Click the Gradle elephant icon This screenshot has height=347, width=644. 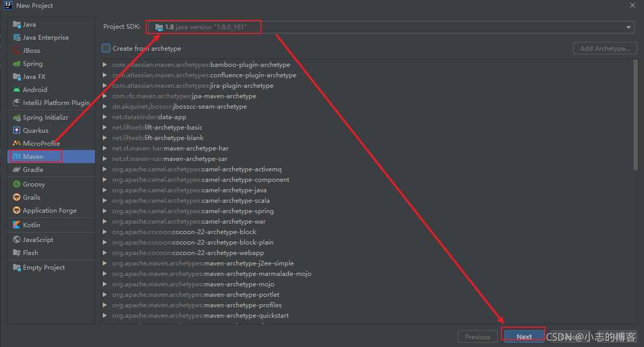pos(17,169)
